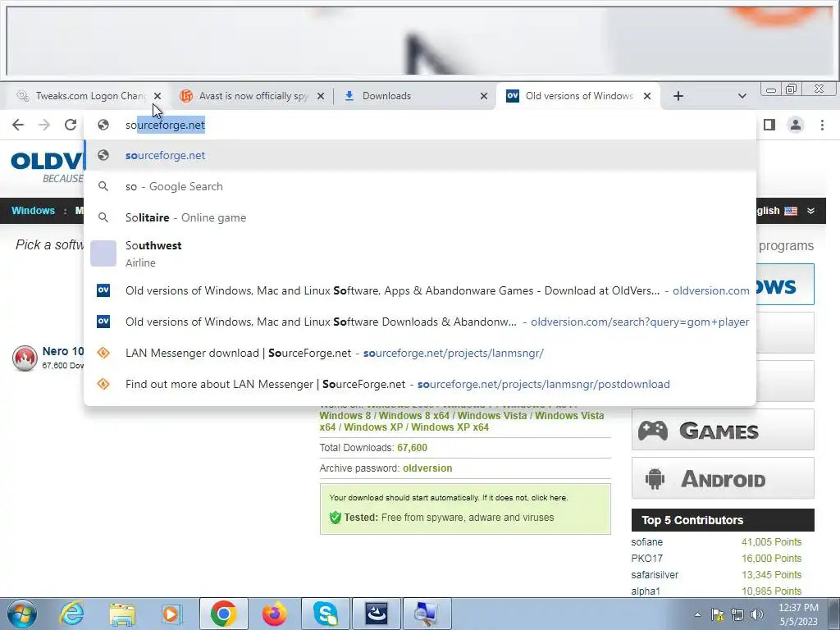Toggle the side panel icon
This screenshot has height=630, width=840.
(769, 125)
